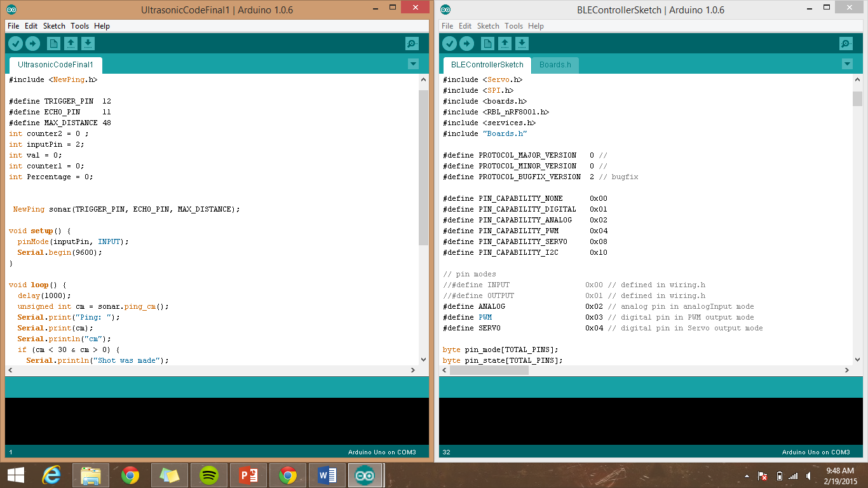Open Sticky Notes from taskbar
Viewport: 868px width, 488px height.
click(170, 475)
